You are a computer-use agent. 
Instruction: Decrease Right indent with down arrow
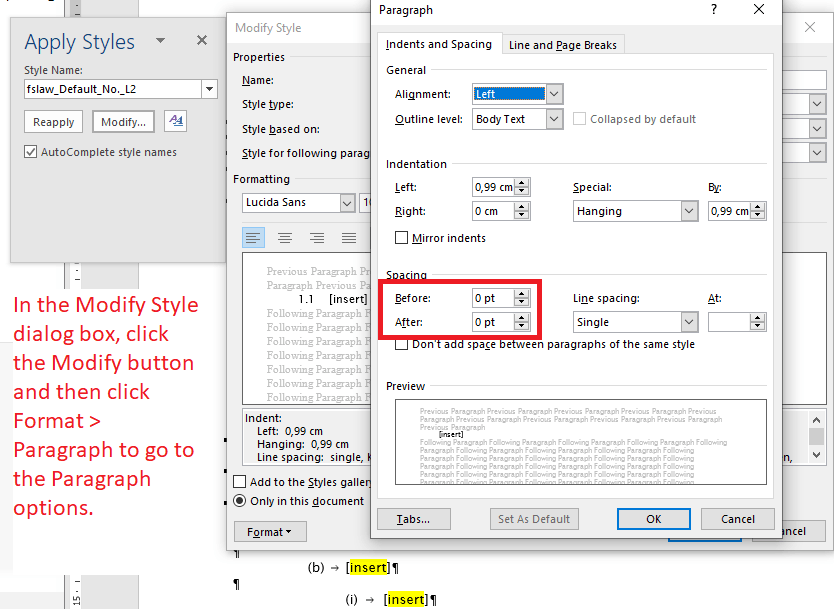[x=522, y=215]
